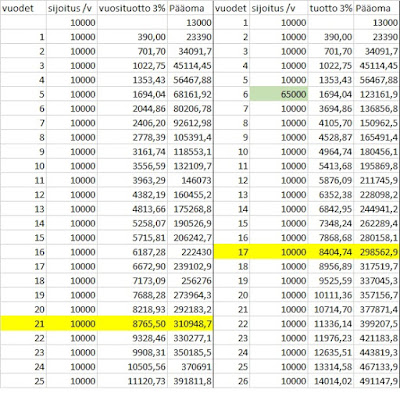Click the cell showing 256276
The height and width of the screenshot is (393, 400).
coord(190,281)
